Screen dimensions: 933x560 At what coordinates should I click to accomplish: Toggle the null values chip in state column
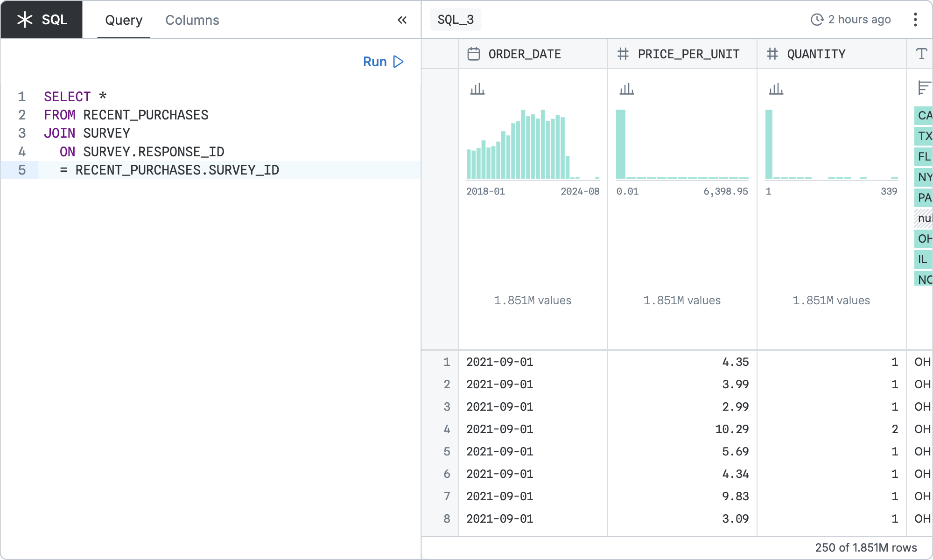pyautogui.click(x=923, y=218)
